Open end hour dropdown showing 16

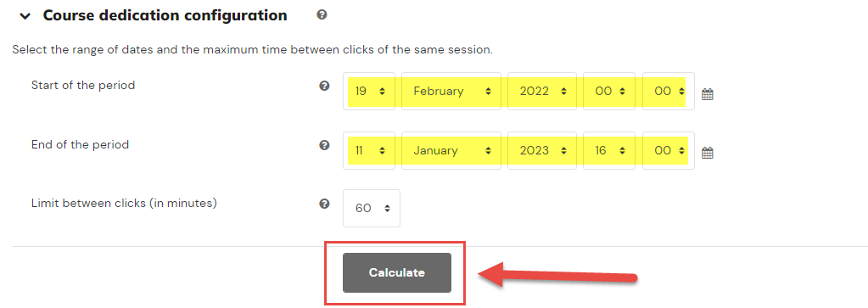click(609, 151)
